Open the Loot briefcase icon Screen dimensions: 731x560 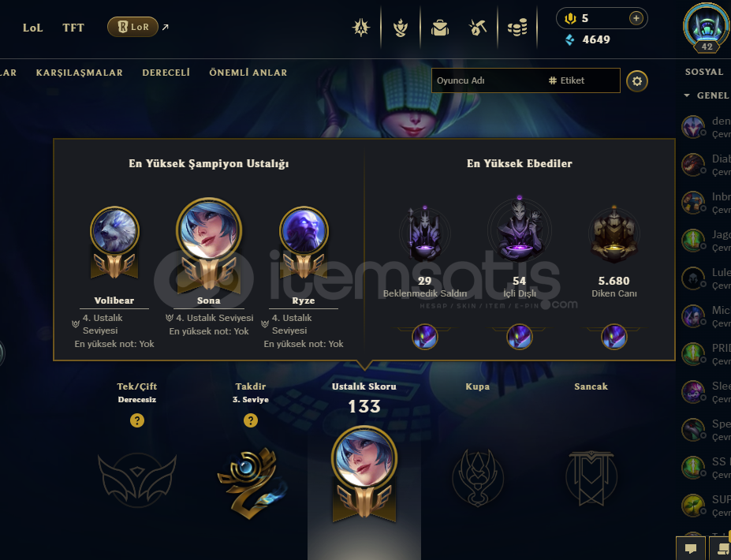pyautogui.click(x=440, y=28)
